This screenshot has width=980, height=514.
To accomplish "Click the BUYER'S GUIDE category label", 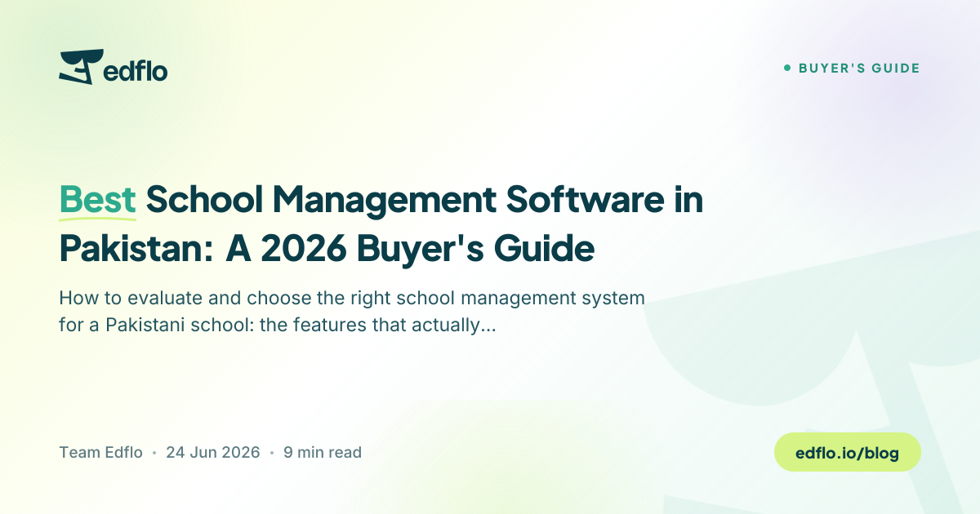I will click(859, 69).
